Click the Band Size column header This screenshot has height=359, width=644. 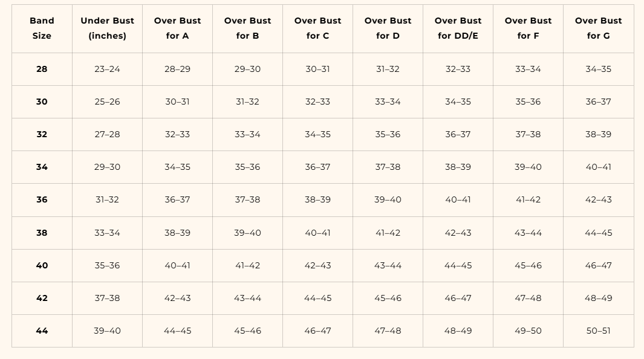pyautogui.click(x=42, y=28)
